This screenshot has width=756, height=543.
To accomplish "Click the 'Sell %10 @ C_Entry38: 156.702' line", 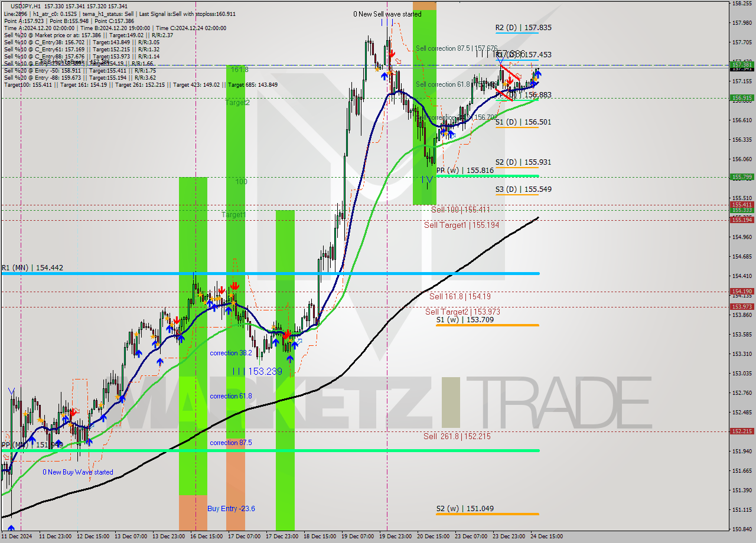I will (x=82, y=42).
